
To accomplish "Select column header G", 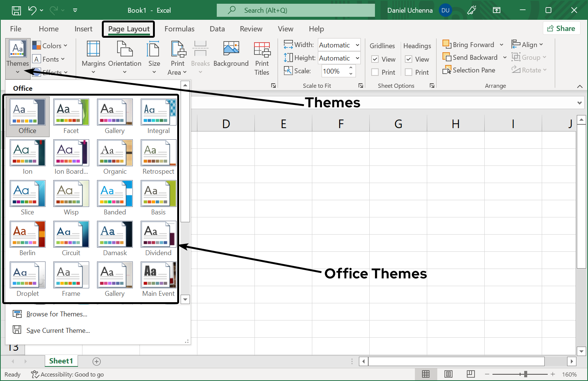I will tap(398, 124).
